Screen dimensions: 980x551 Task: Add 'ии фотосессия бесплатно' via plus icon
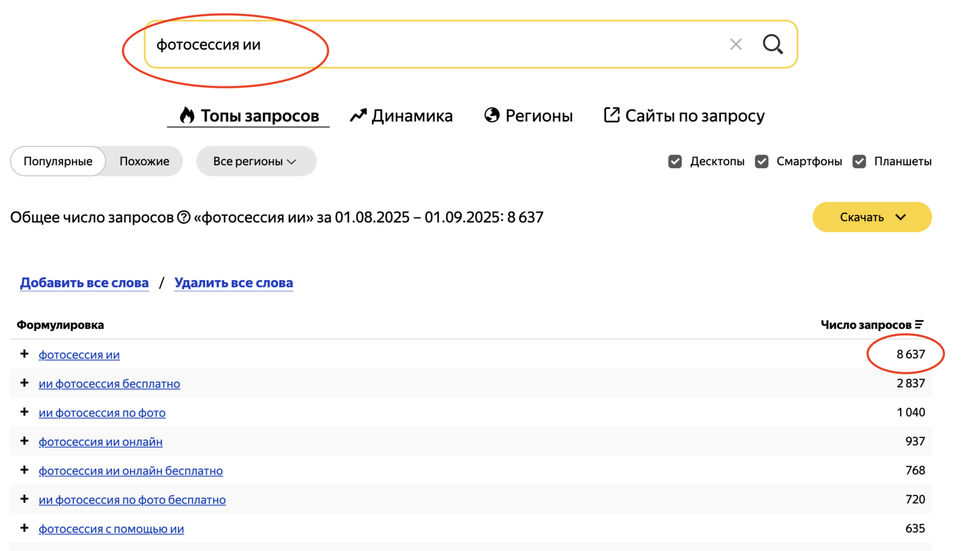click(x=24, y=383)
